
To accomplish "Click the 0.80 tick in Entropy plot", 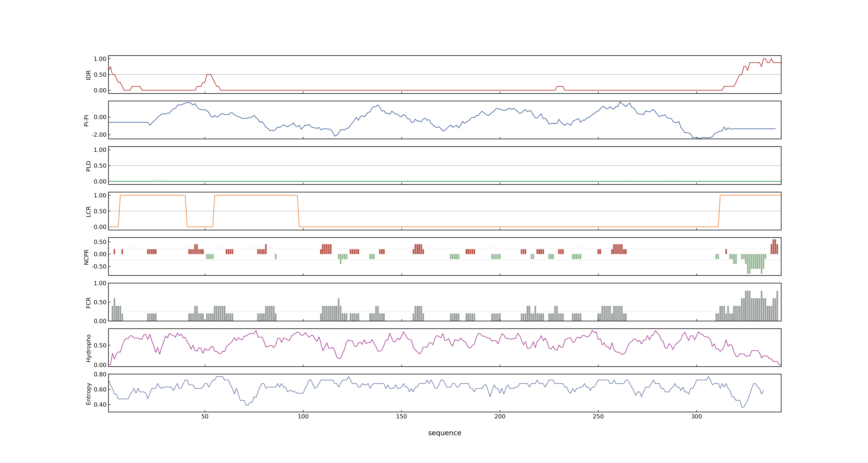I will click(x=100, y=374).
